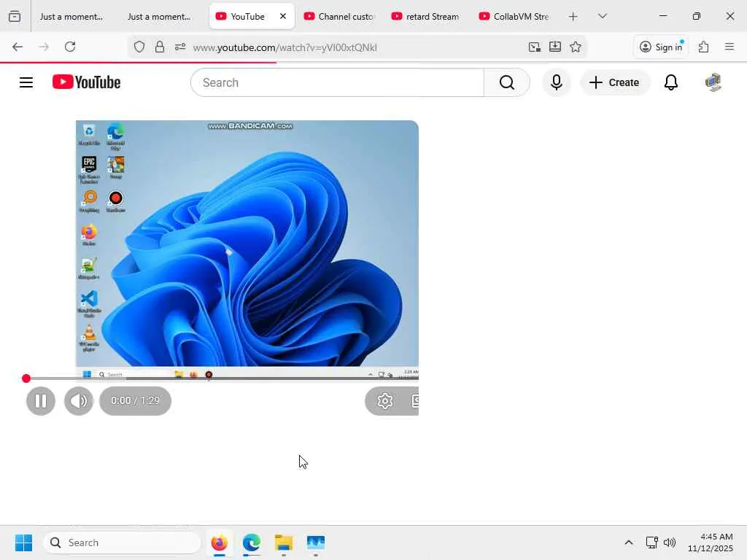This screenshot has width=747, height=560.
Task: Switch to second Just a moment tab
Action: [x=159, y=17]
